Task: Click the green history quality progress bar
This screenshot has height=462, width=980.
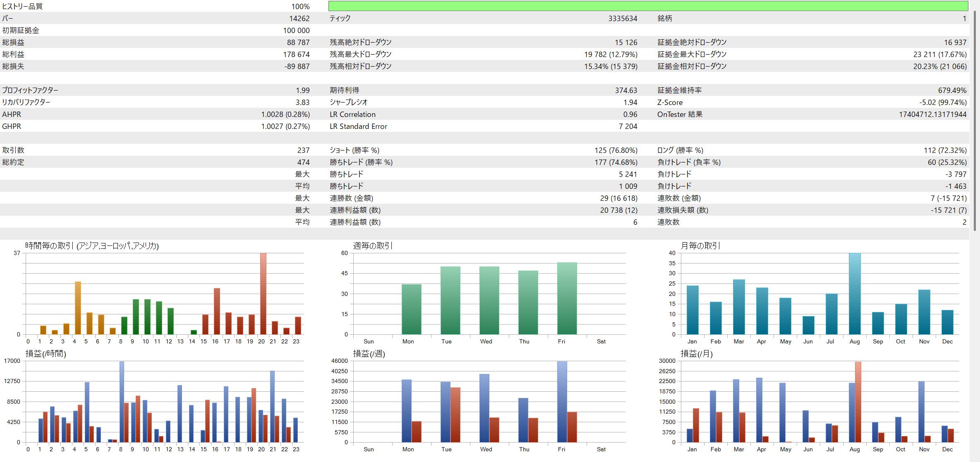Action: coord(648,6)
